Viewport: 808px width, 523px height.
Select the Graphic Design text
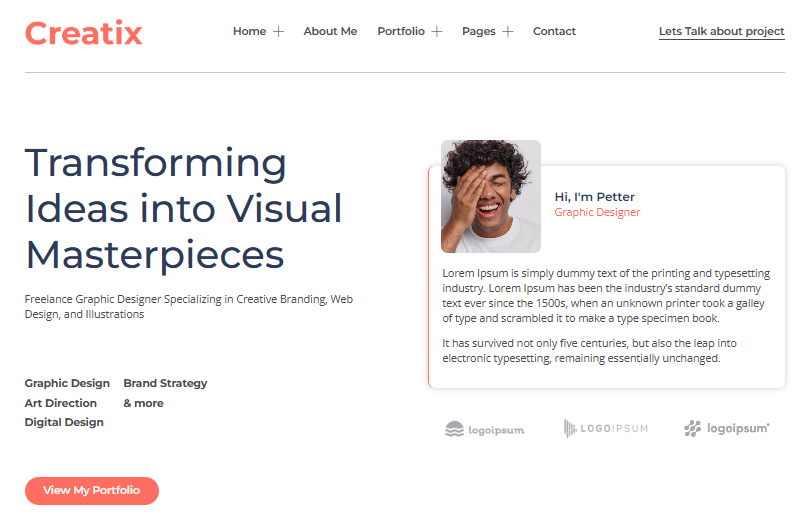pos(67,383)
